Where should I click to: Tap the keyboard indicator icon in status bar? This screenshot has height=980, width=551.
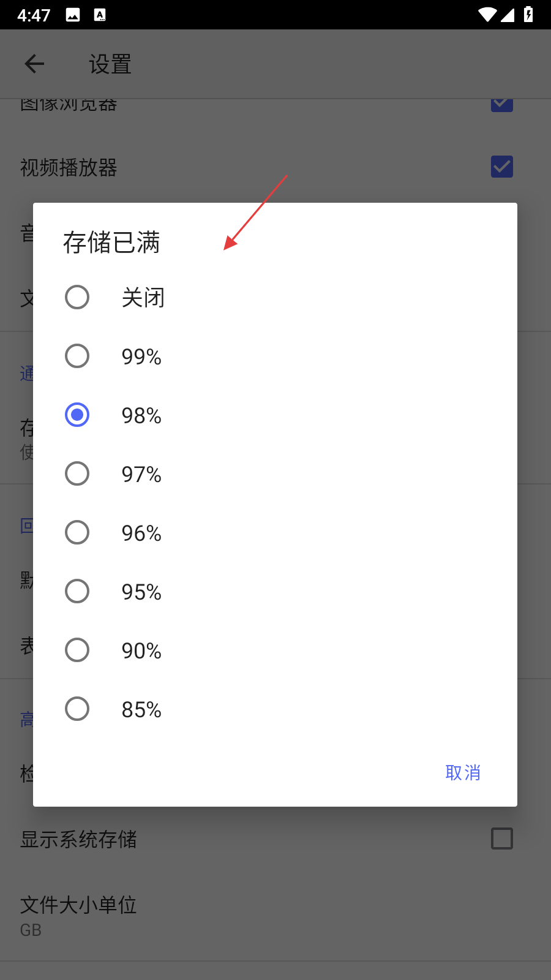coord(100,15)
